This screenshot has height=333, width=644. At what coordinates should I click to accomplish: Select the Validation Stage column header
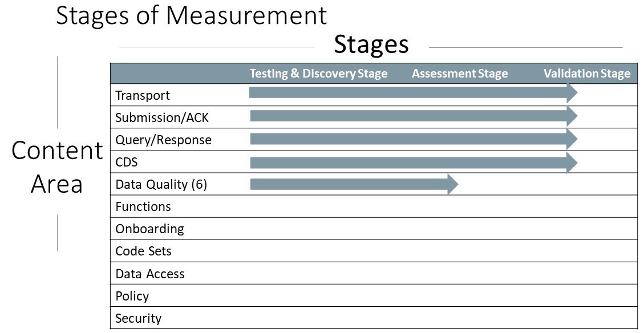(587, 74)
